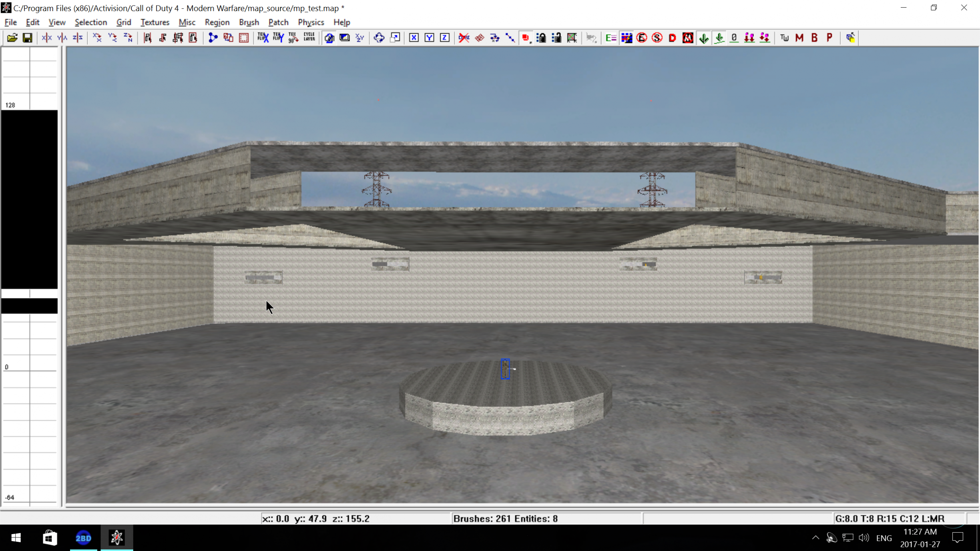This screenshot has width=980, height=551.
Task: Open the Patch menu
Action: (278, 22)
